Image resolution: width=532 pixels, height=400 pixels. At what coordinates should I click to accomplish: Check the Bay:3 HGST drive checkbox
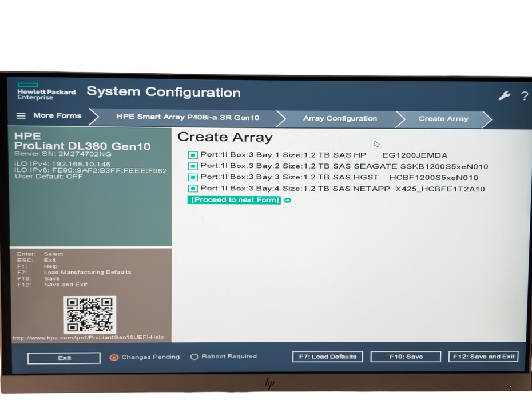[x=192, y=177]
